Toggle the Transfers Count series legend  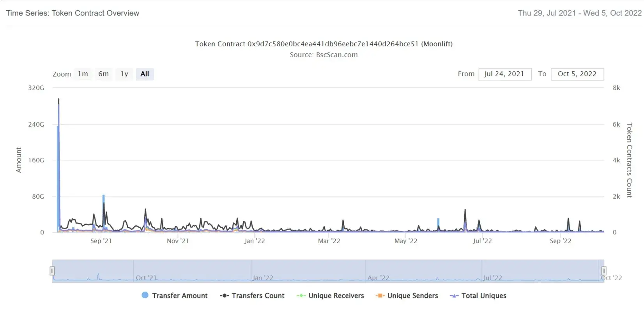pos(252,296)
